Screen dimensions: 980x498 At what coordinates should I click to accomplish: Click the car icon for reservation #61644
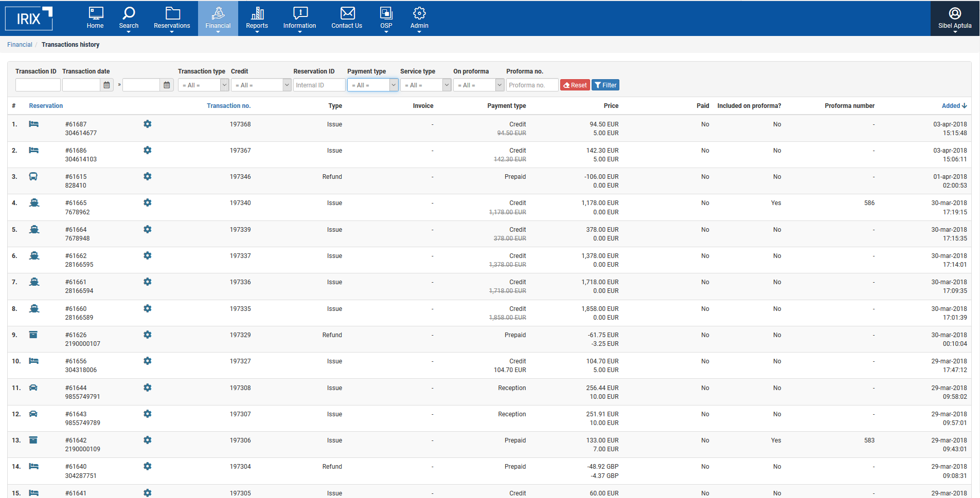tap(33, 388)
